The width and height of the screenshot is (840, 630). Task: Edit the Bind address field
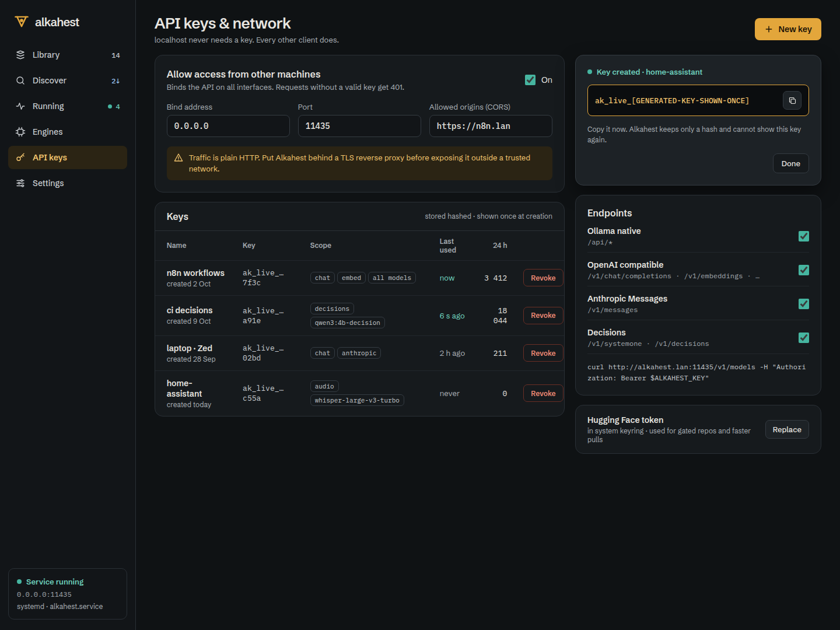click(x=228, y=126)
